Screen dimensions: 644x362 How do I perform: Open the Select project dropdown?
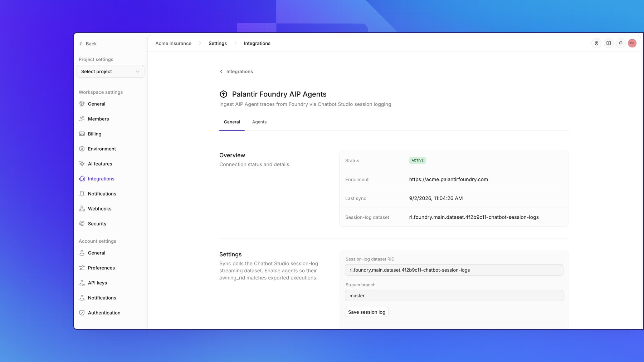click(110, 71)
